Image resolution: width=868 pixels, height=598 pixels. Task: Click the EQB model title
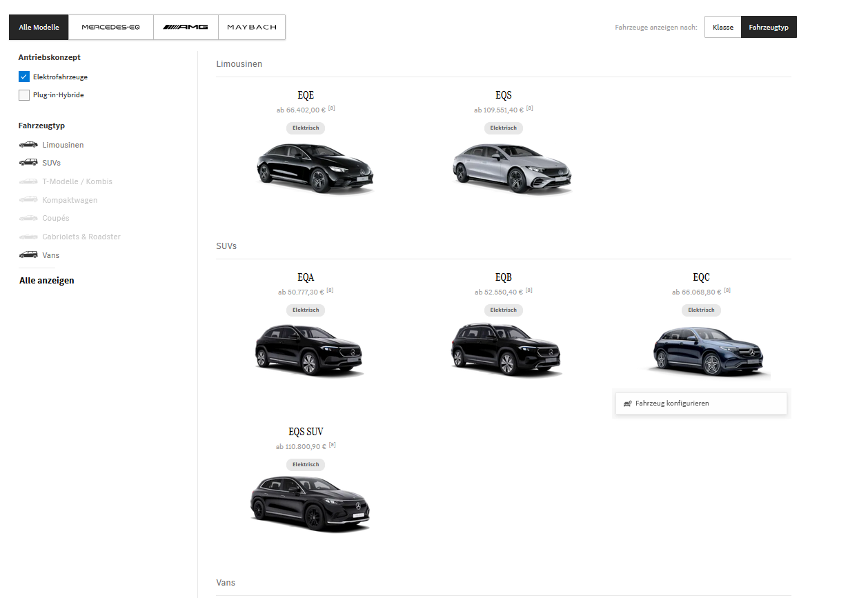pos(504,277)
